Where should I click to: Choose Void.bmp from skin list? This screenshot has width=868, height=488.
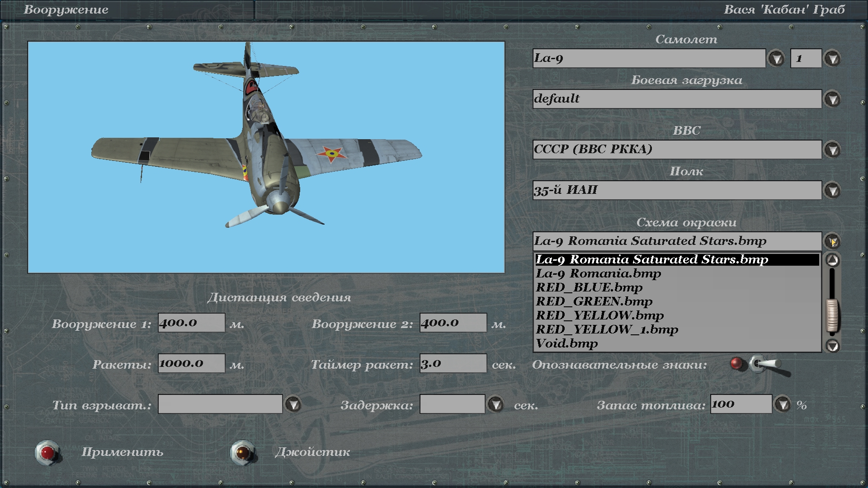566,343
